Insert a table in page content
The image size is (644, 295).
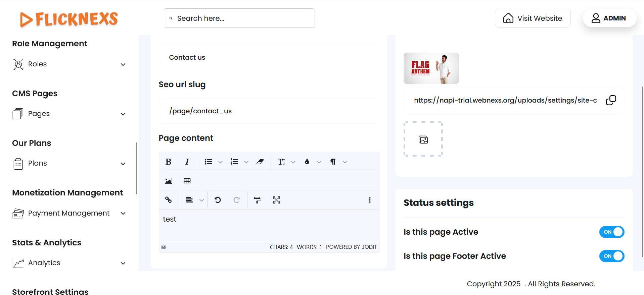187,181
